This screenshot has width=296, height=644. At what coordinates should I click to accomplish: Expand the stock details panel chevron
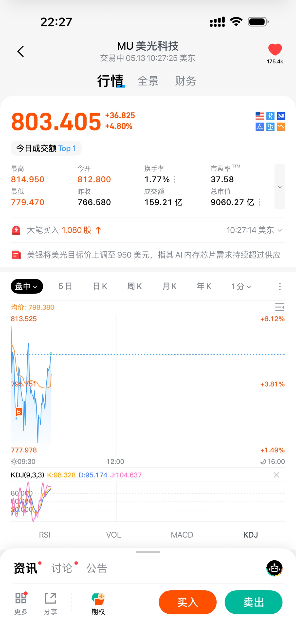[x=280, y=186]
